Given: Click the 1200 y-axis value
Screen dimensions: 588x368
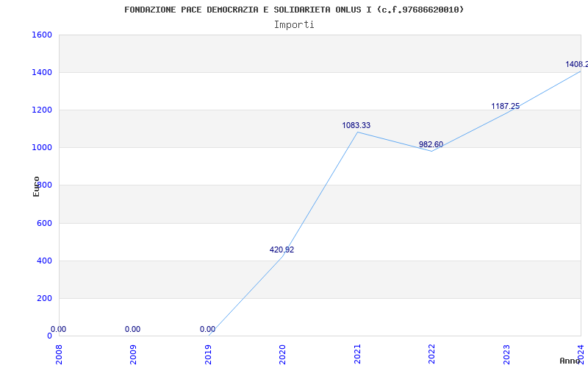Looking at the screenshot, I should 42,110.
